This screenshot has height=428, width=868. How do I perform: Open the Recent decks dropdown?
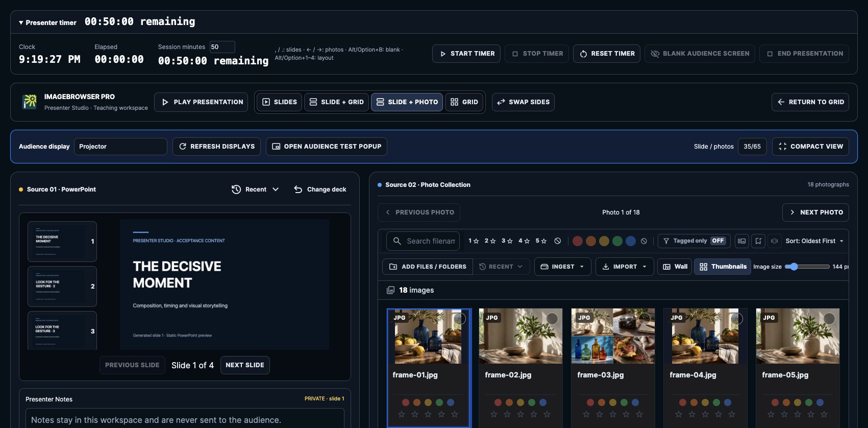255,189
